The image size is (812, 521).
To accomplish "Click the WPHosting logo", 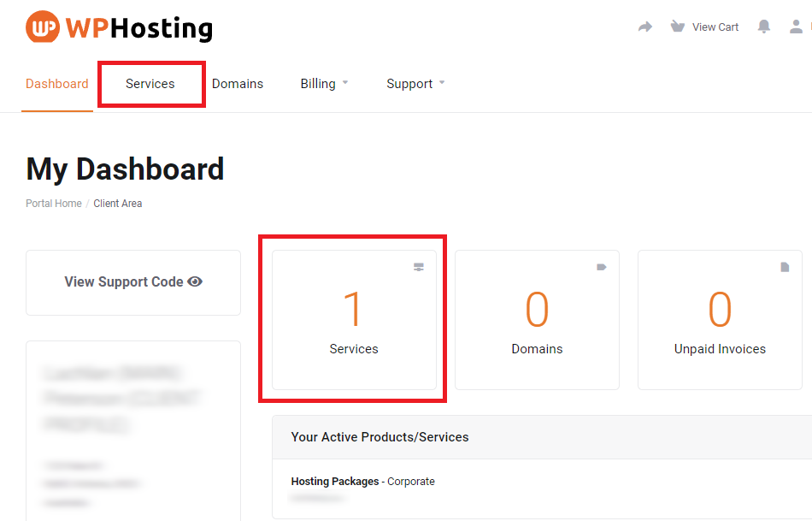I will (x=119, y=27).
